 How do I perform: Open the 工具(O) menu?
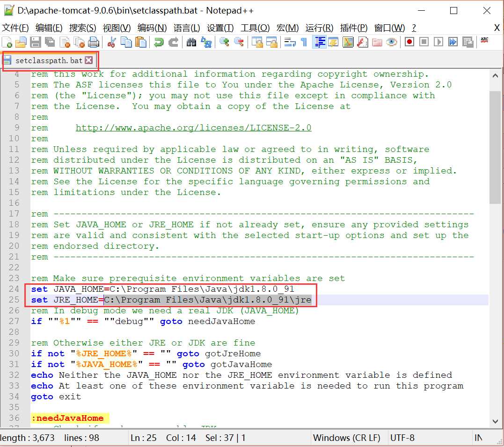pyautogui.click(x=255, y=28)
